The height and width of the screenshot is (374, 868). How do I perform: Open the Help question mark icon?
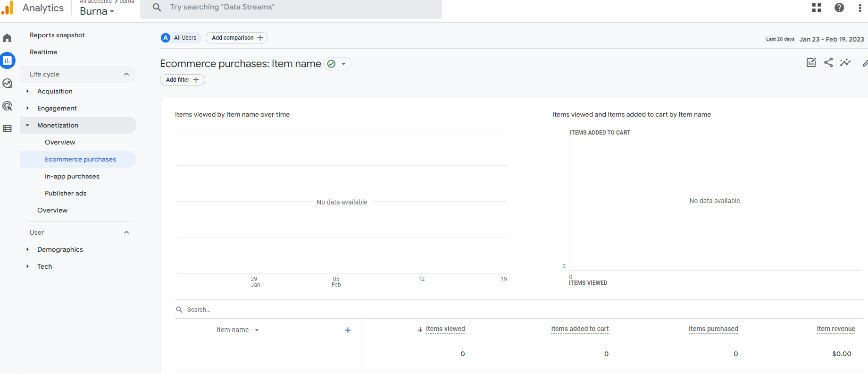pos(839,8)
